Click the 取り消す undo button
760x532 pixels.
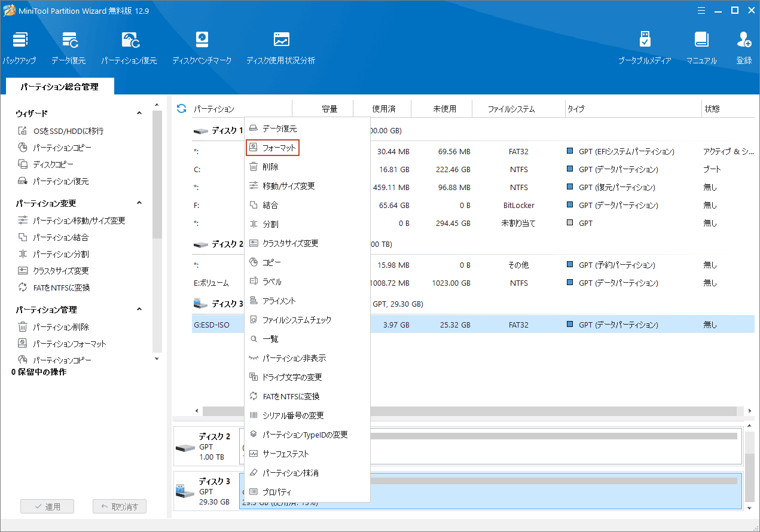coord(120,506)
